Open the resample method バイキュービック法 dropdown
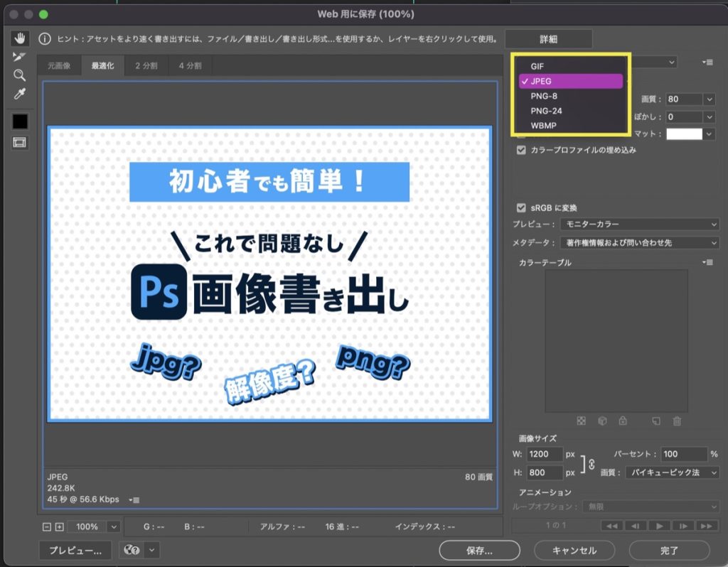728x567 pixels. click(673, 472)
